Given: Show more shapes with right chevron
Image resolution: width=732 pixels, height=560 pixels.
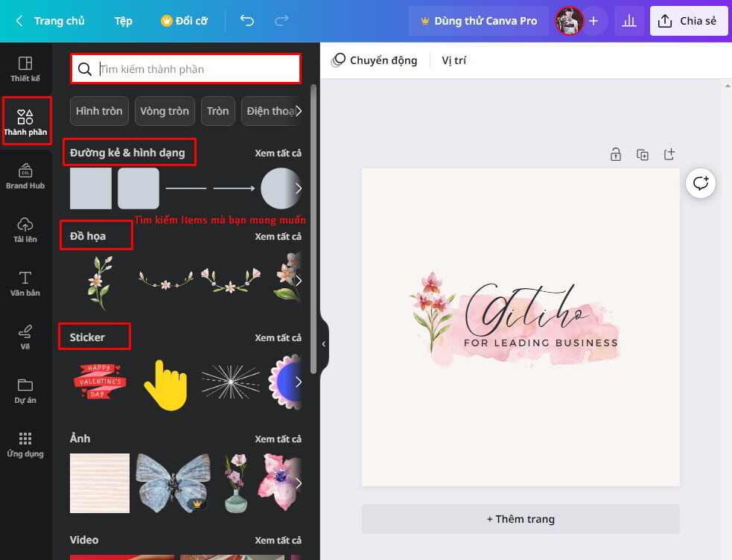Looking at the screenshot, I should tap(299, 188).
